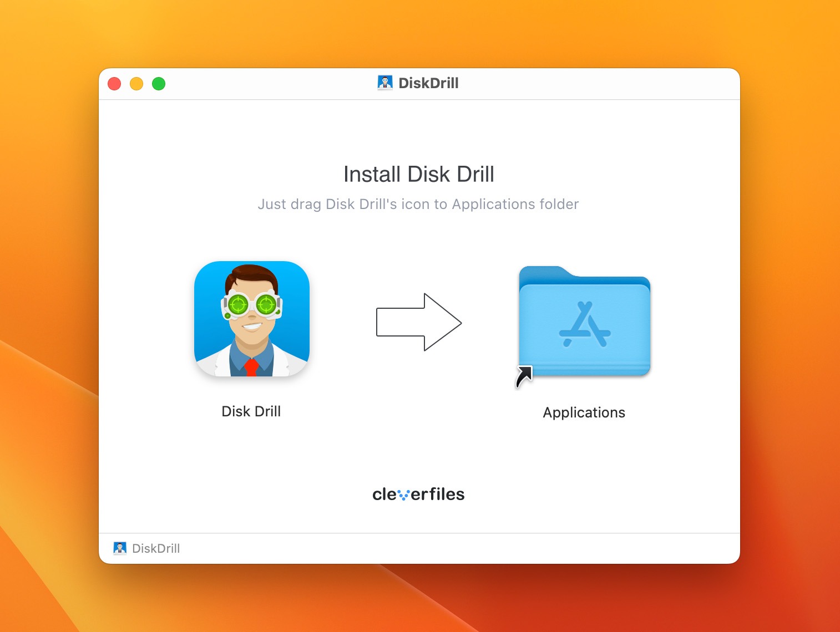Click the DiskDrill title bar proxy icon
Viewport: 840px width, 632px height.
385,83
